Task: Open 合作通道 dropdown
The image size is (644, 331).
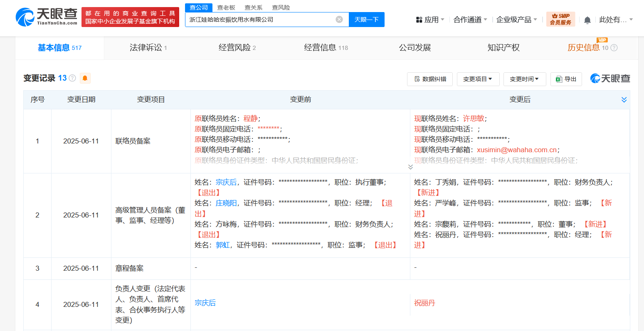Action: coord(470,20)
